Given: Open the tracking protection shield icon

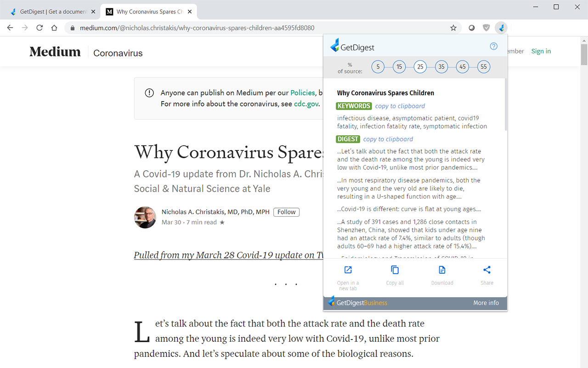Looking at the screenshot, I should coord(486,28).
